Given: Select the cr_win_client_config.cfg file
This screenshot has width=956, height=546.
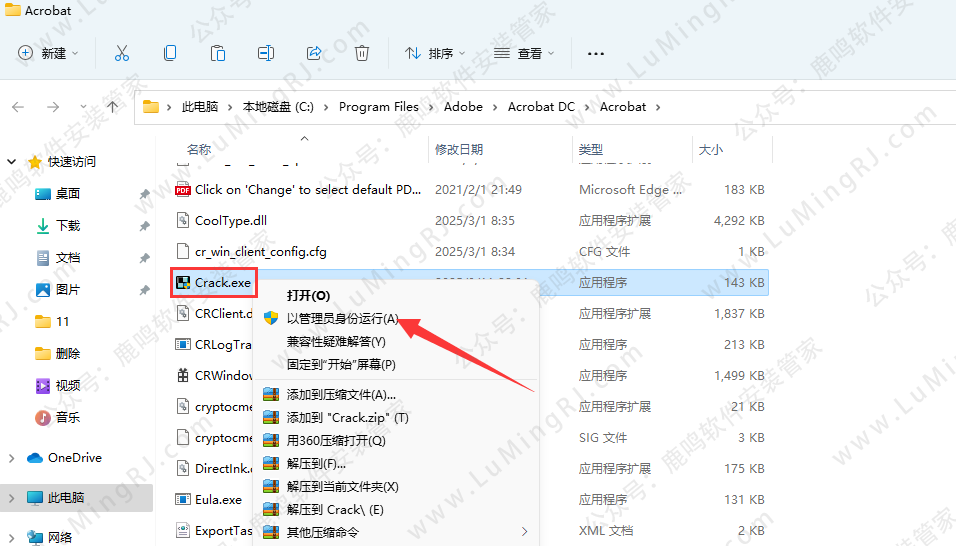Looking at the screenshot, I should pyautogui.click(x=260, y=252).
